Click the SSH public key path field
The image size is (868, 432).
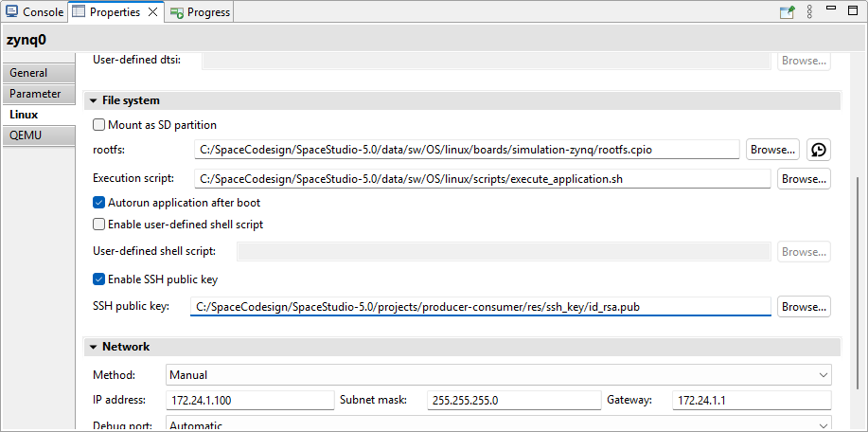click(481, 306)
